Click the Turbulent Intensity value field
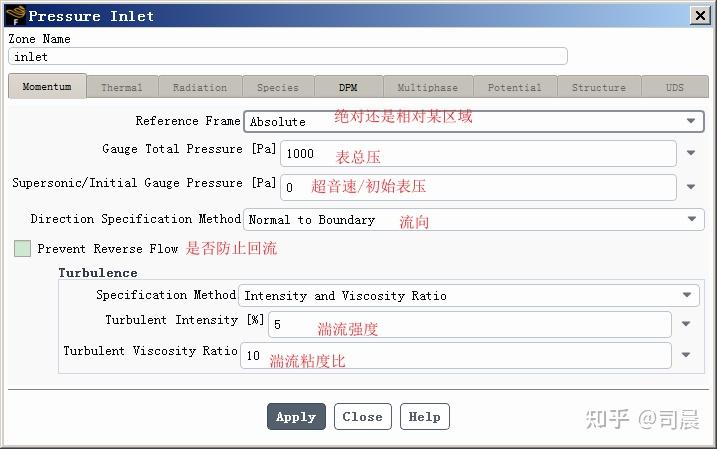This screenshot has width=717, height=449. point(470,325)
